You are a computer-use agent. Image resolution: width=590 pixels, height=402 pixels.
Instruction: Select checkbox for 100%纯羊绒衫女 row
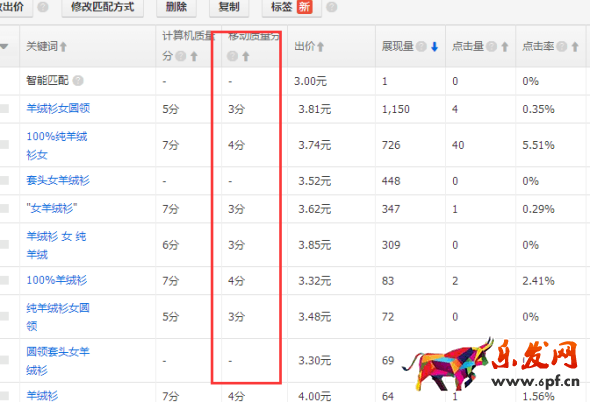click(x=4, y=145)
